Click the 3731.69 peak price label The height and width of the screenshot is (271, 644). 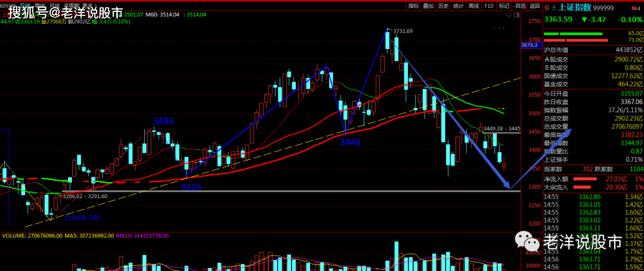click(402, 31)
